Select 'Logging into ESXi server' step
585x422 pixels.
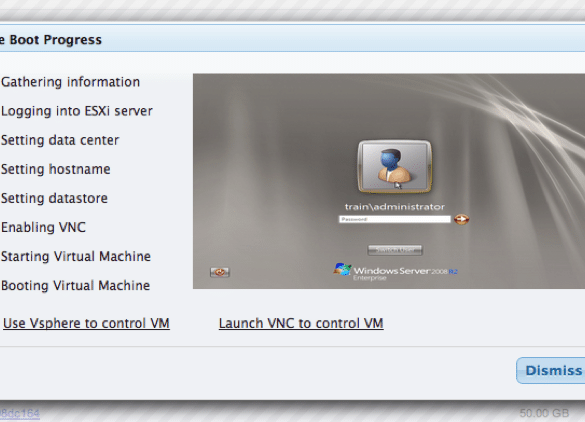(x=77, y=111)
